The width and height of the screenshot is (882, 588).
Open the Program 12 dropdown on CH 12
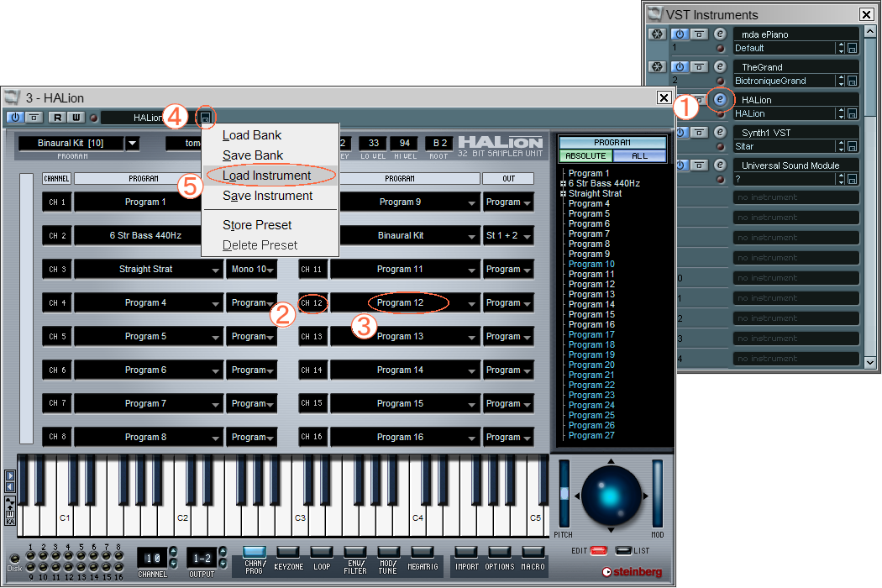pos(471,303)
